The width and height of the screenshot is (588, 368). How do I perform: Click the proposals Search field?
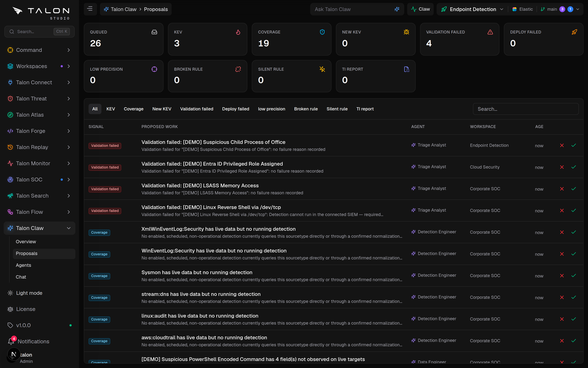pyautogui.click(x=526, y=109)
